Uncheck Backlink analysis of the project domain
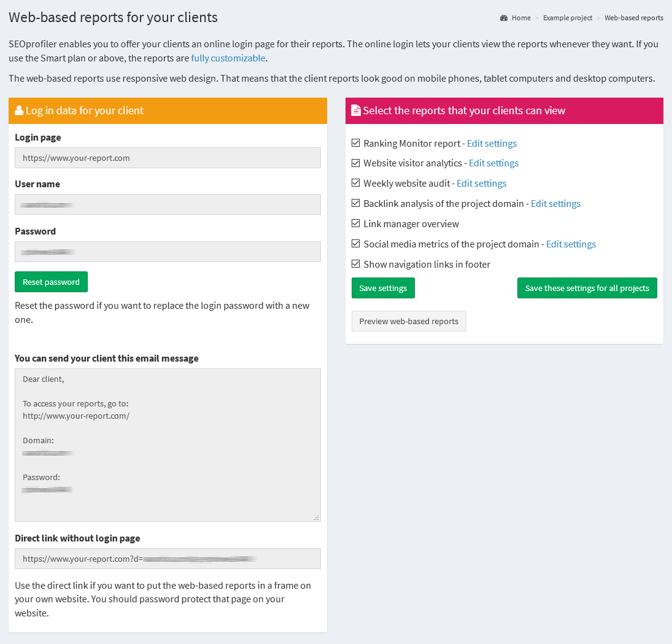 (x=355, y=203)
